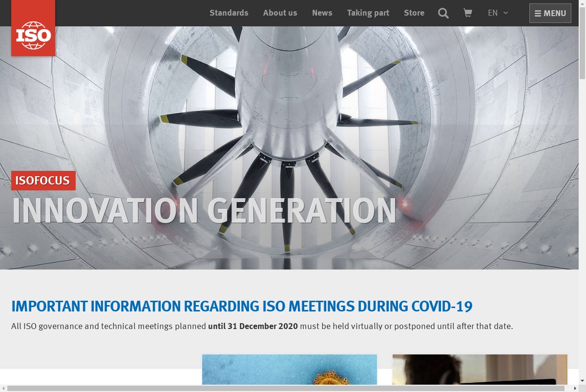Click the scroll right arrow

coord(575,389)
